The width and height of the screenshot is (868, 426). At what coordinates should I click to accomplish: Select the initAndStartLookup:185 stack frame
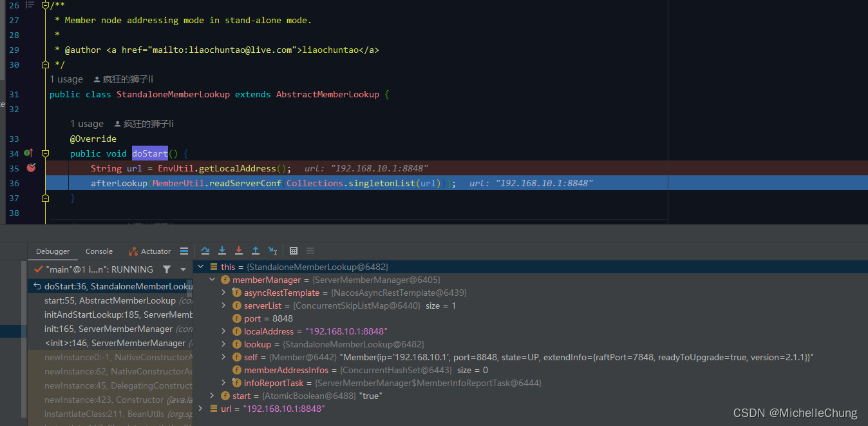click(110, 315)
